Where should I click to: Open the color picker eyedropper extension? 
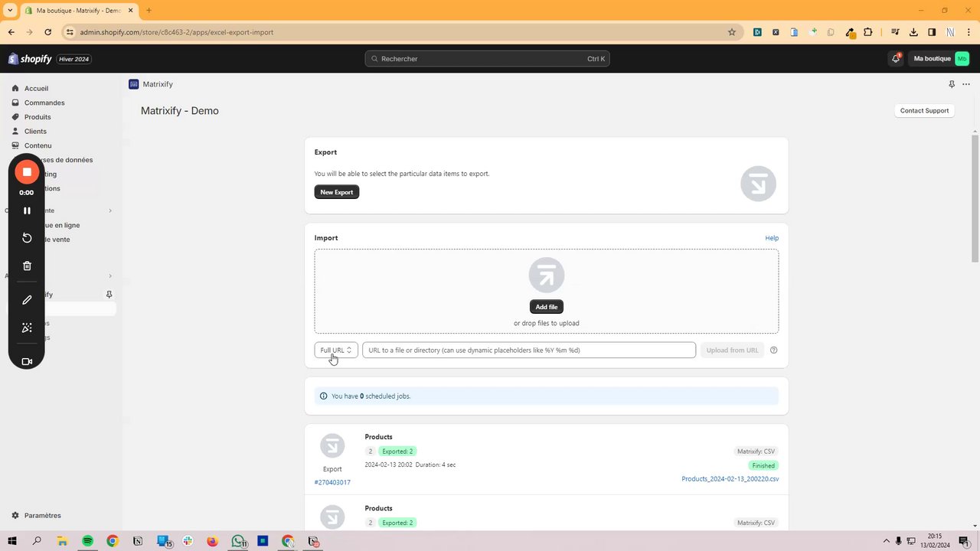(850, 32)
